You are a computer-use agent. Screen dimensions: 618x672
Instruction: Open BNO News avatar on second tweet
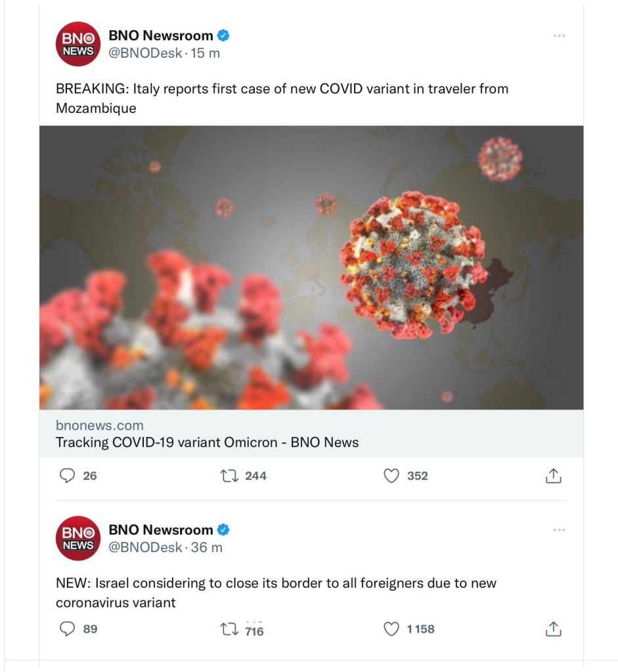(77, 538)
